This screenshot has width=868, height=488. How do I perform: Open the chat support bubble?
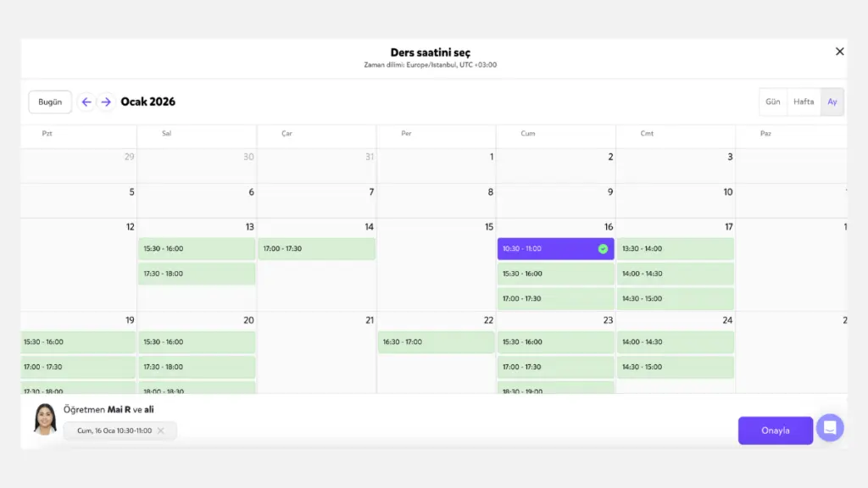coord(830,428)
